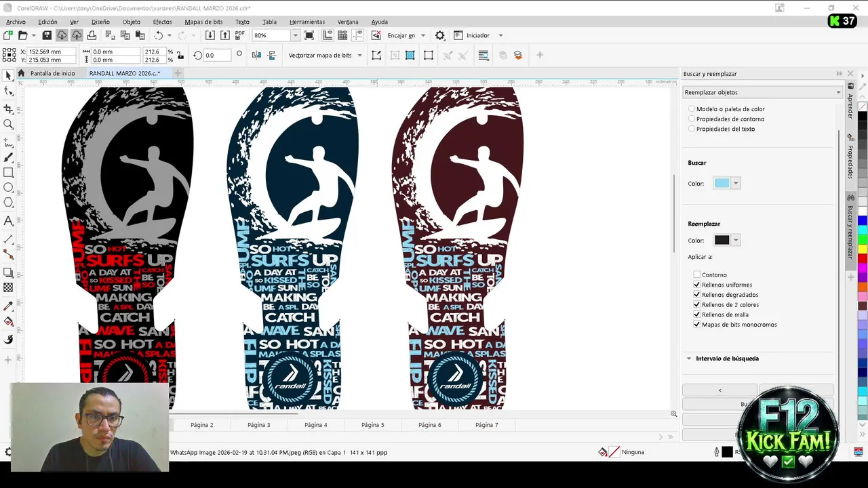Screen dimensions: 868x488
Task: Collapse the Intervalo de búsqueda section
Action: (x=689, y=359)
